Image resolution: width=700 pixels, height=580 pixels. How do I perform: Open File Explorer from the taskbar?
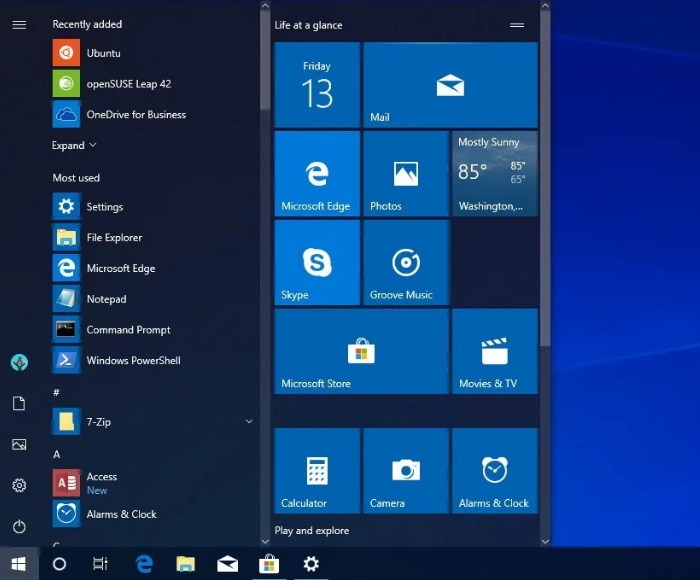pos(185,564)
